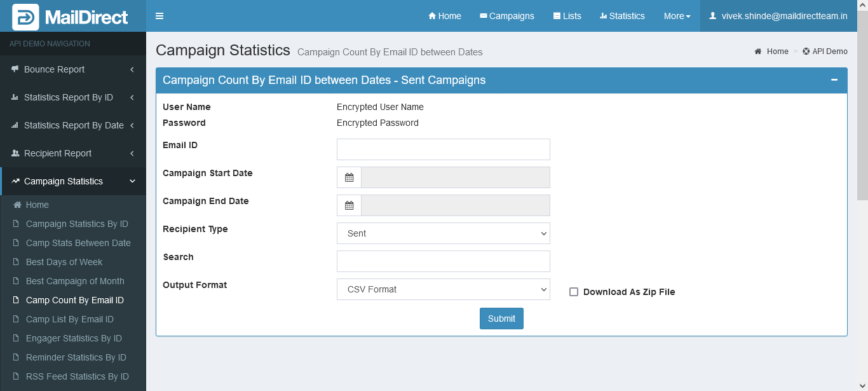This screenshot has height=391, width=868.
Task: Expand Statistics Report By Date section
Action: tap(73, 125)
